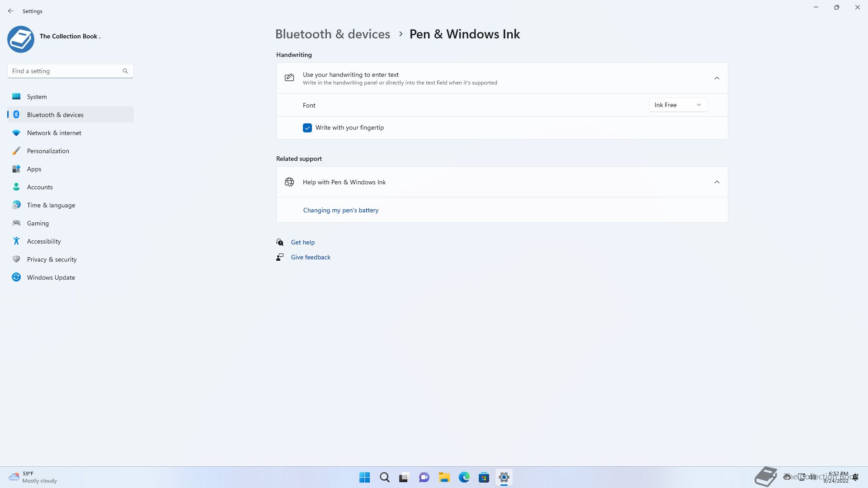Click the volume speaker tray icon
The height and width of the screenshot is (488, 868).
813,477
